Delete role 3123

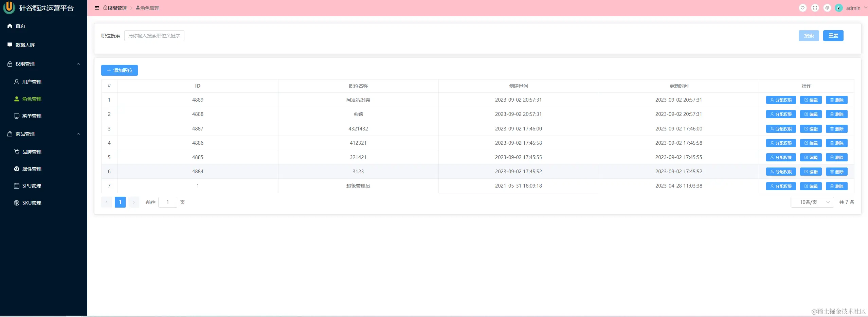click(x=836, y=172)
